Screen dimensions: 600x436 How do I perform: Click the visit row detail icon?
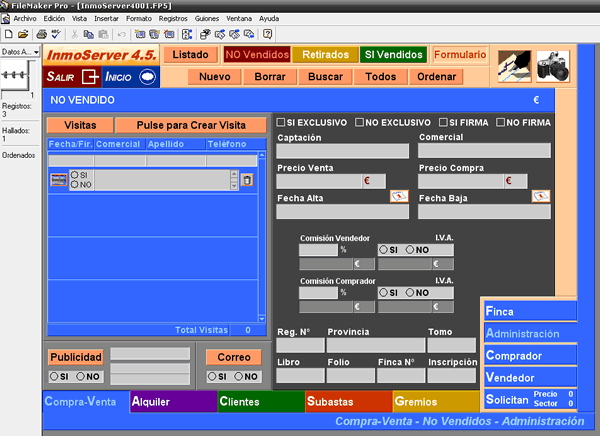pyautogui.click(x=59, y=180)
